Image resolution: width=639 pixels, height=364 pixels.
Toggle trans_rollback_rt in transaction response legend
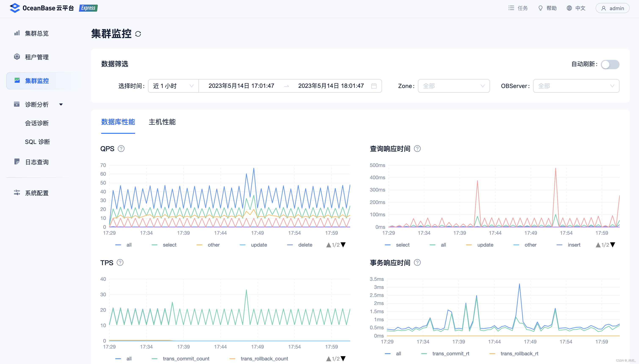514,353
